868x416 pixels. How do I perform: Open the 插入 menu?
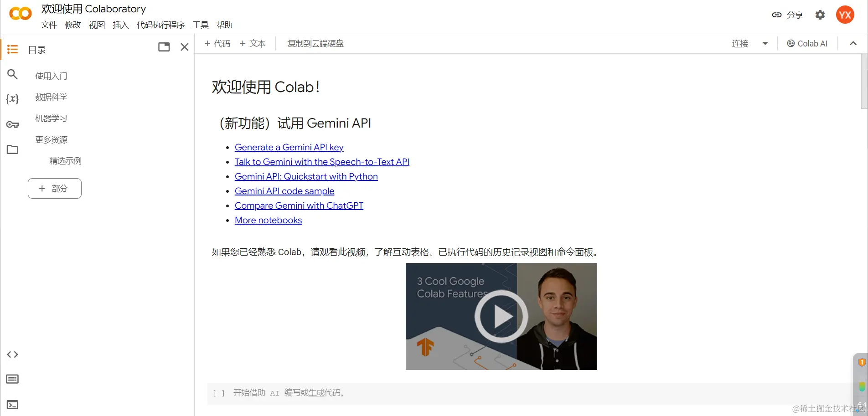click(121, 25)
